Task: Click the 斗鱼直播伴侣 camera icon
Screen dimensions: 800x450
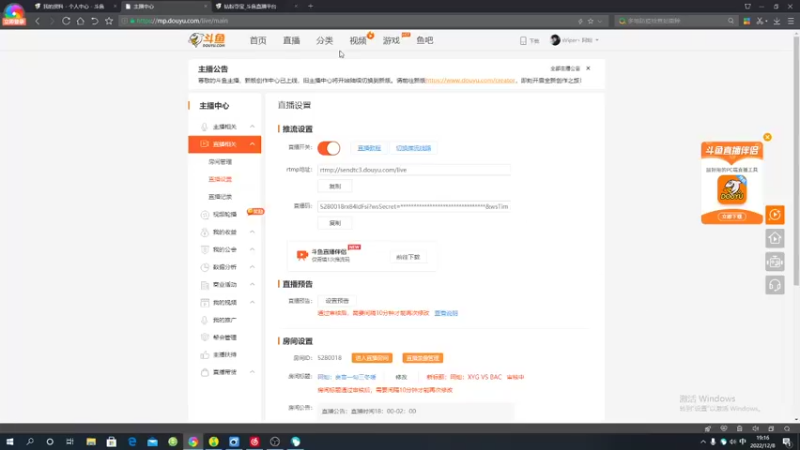Action: point(302,255)
